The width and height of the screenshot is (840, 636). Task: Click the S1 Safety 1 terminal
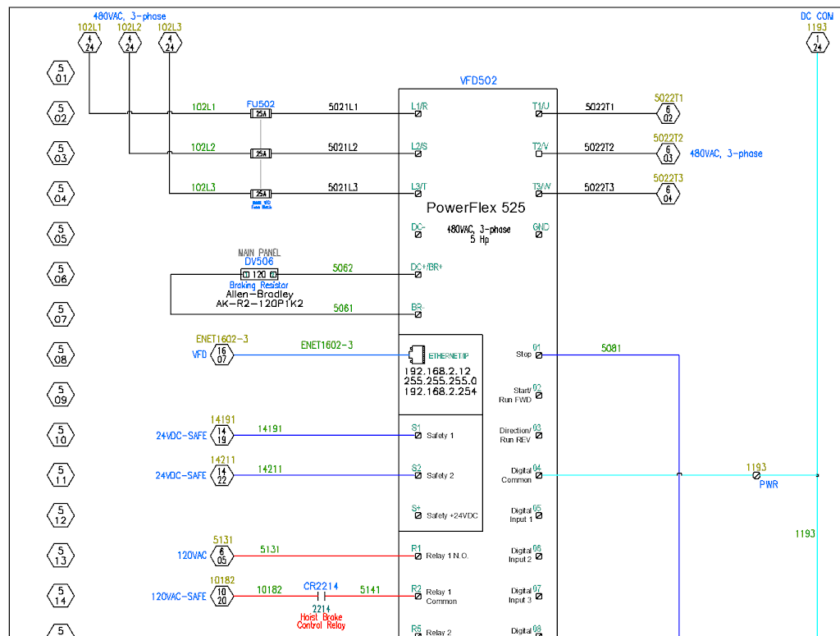[x=418, y=435]
